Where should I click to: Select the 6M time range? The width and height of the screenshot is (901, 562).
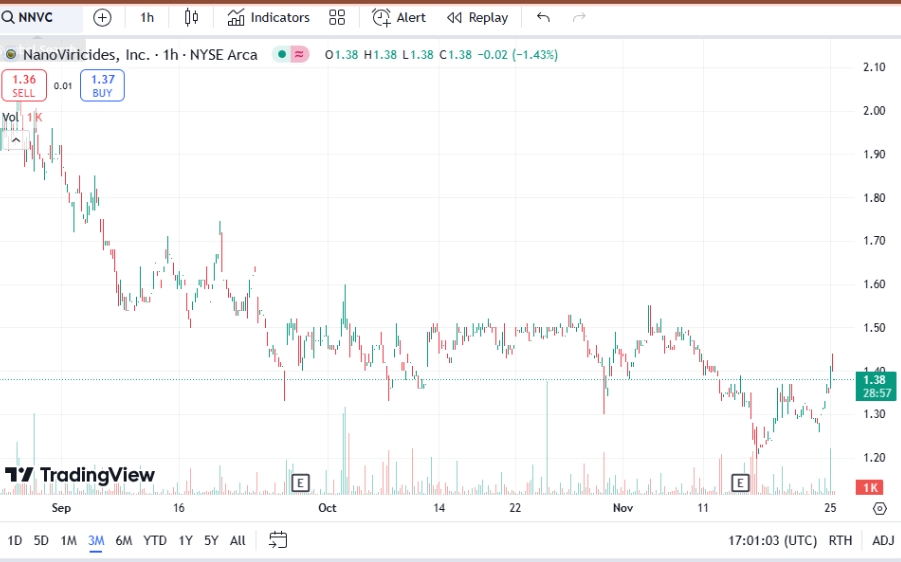point(124,541)
